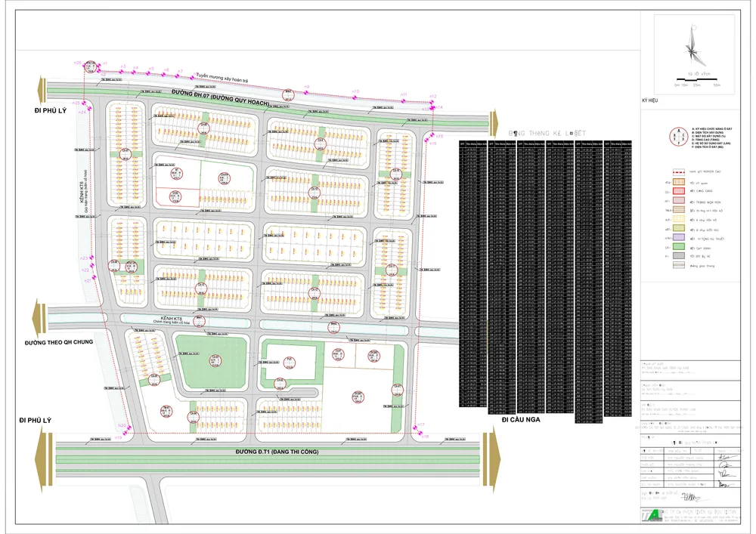This screenshot has width=756, height=534.
Task: Click boundary point label n25
Action: point(76,103)
